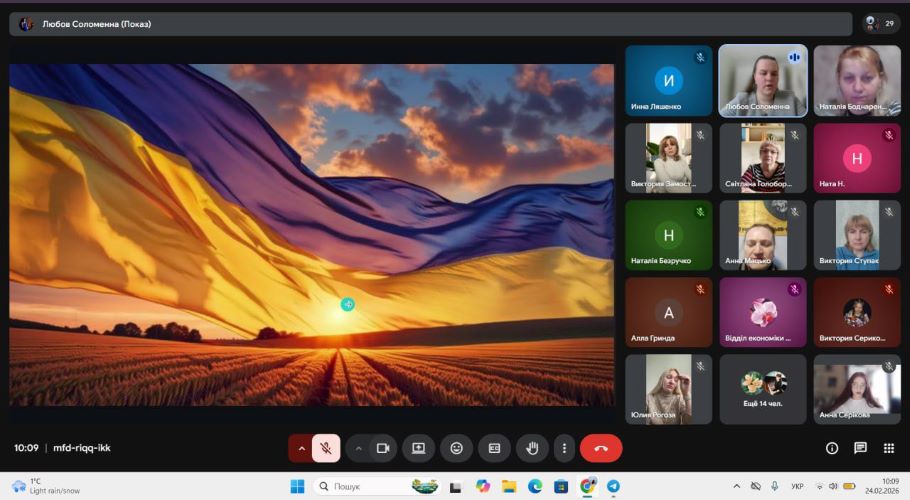Raise your hand in the meeting
The height and width of the screenshot is (500, 910).
pyautogui.click(x=532, y=448)
